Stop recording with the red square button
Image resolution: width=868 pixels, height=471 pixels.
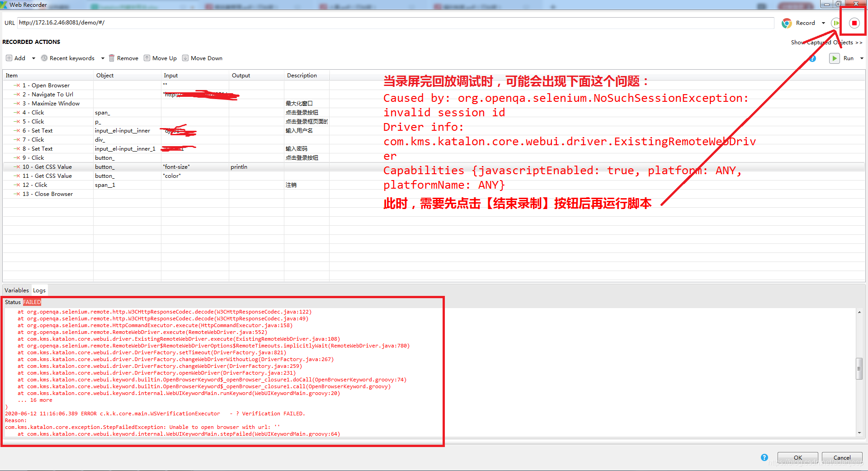coord(854,23)
